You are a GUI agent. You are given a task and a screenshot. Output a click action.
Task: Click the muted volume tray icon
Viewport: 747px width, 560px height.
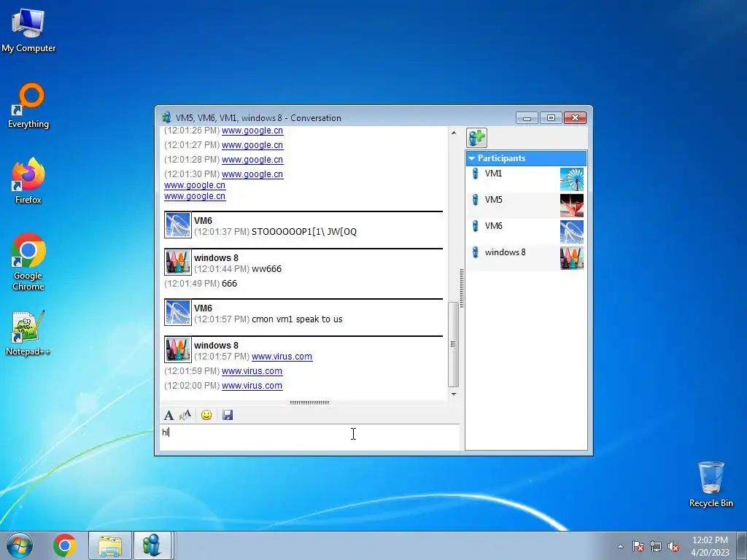tap(673, 547)
